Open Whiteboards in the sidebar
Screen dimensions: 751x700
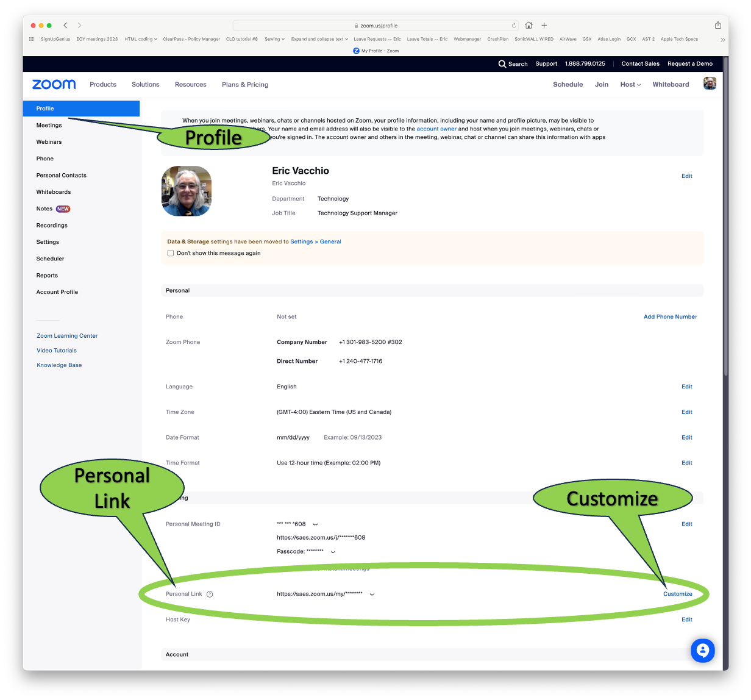click(x=54, y=192)
